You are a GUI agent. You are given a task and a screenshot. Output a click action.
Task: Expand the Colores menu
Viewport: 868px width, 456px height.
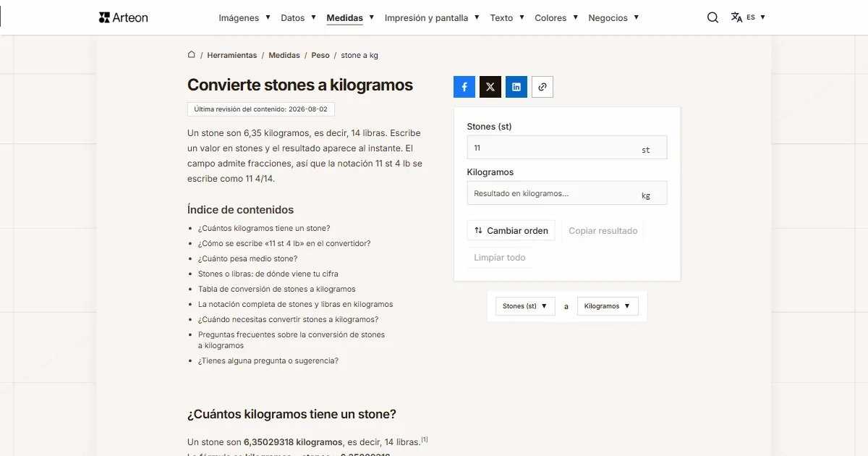556,17
